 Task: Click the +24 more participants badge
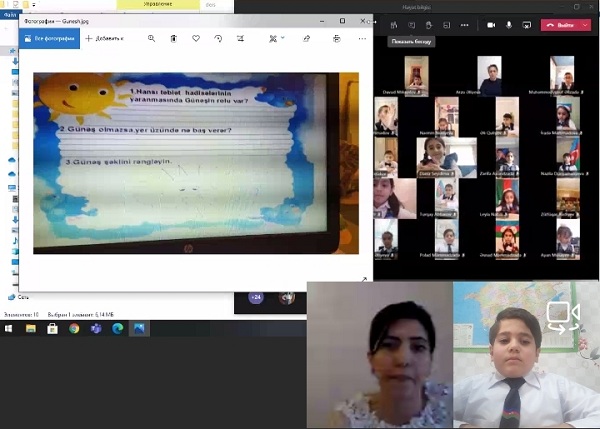[x=256, y=297]
